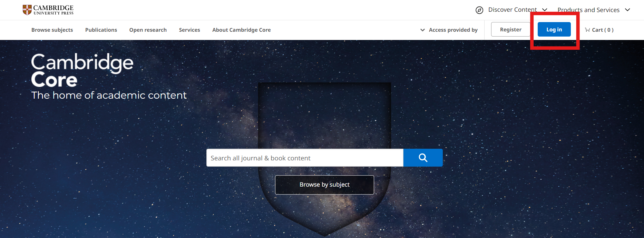Focus the Search all journal & book content field

305,158
